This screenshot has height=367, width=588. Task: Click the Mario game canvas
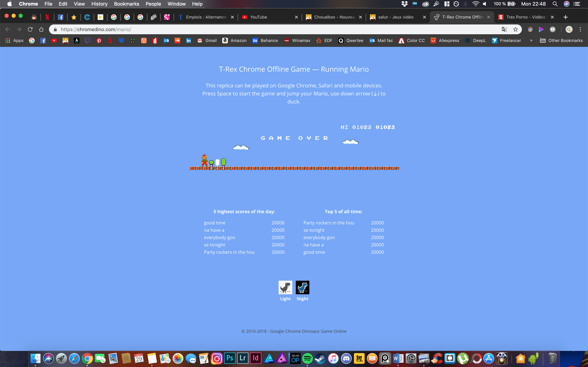click(x=294, y=150)
